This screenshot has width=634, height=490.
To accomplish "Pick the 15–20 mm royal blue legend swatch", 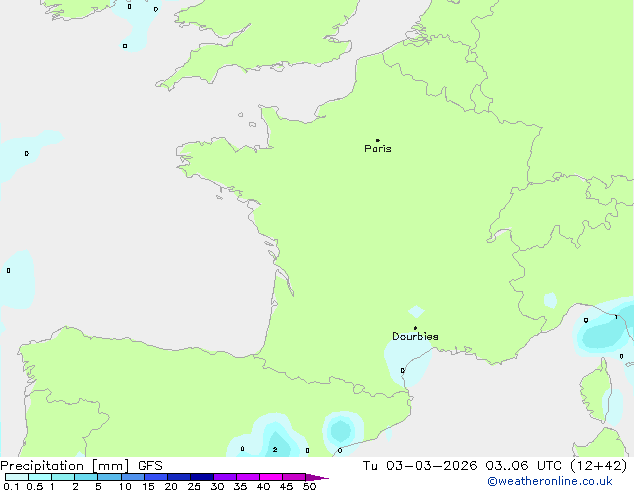I will pyautogui.click(x=155, y=477).
